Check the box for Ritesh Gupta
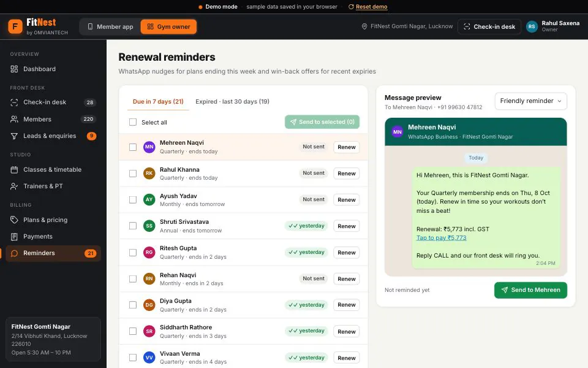Screen dimensions: 588x368 point(133,252)
